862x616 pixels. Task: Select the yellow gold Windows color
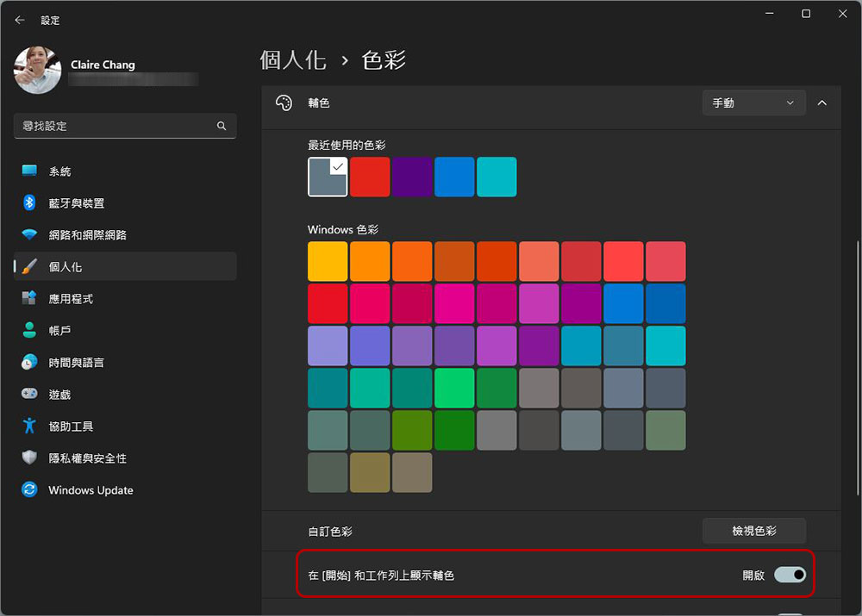328,261
